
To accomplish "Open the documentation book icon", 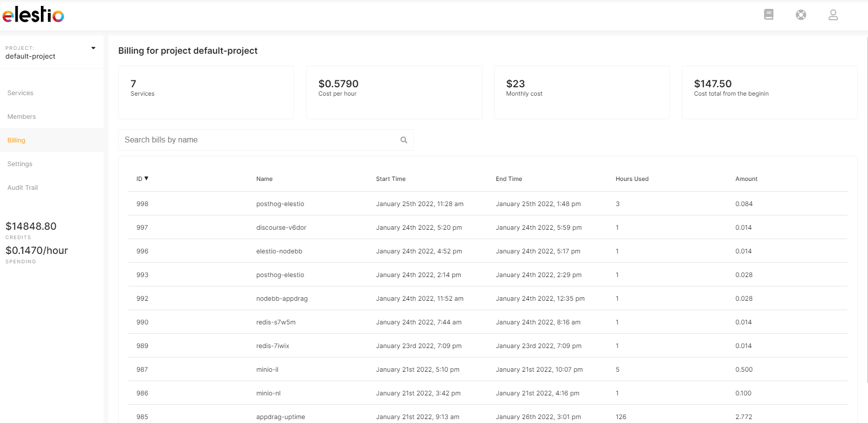I will click(768, 15).
